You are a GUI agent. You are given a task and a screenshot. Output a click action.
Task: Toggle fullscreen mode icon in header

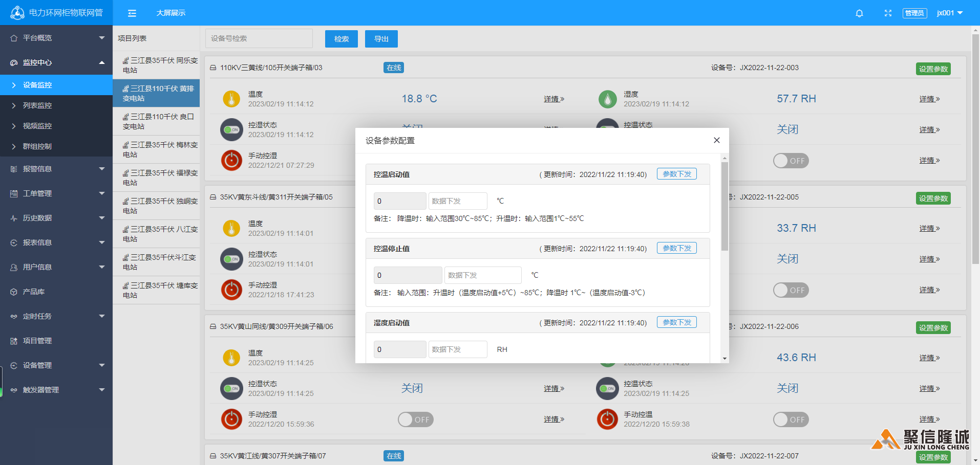[x=888, y=13]
